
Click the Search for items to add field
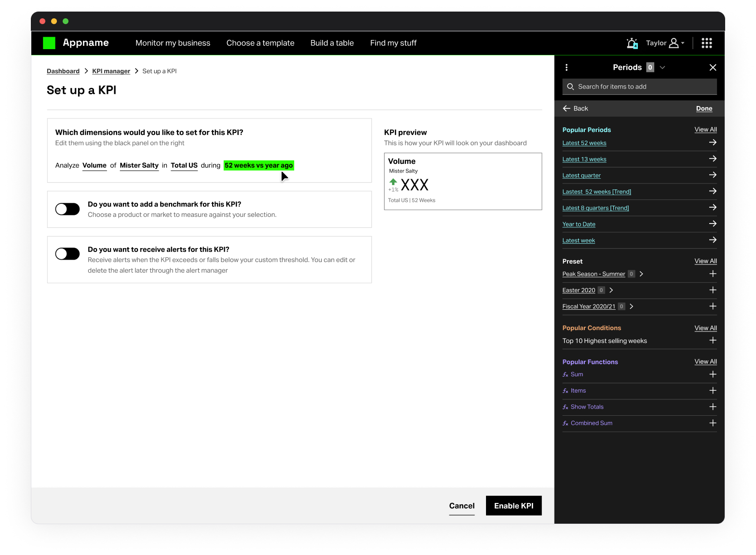pos(639,87)
